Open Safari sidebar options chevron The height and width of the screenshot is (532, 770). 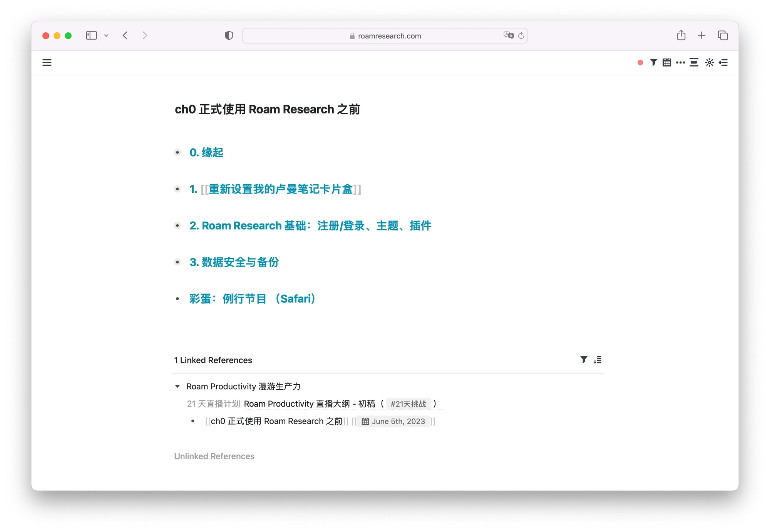106,35
